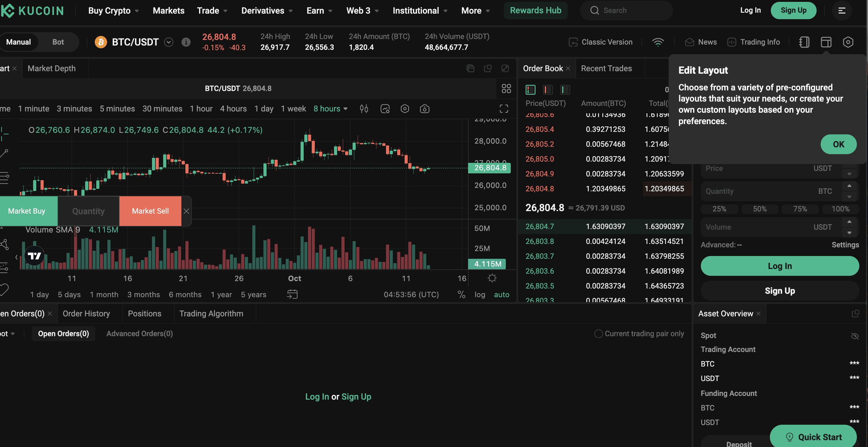Switch to the Recent Trades tab
This screenshot has height=447, width=868.
click(x=606, y=68)
